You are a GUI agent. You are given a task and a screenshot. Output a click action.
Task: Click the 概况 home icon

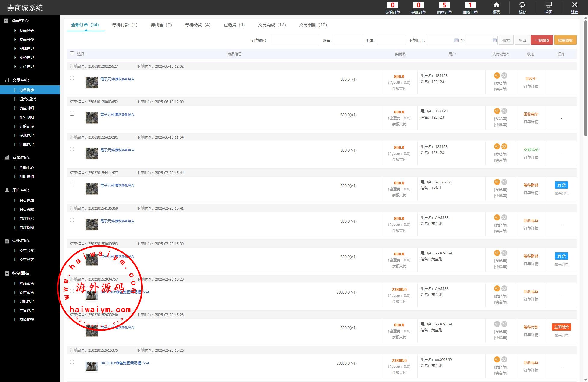pos(496,5)
